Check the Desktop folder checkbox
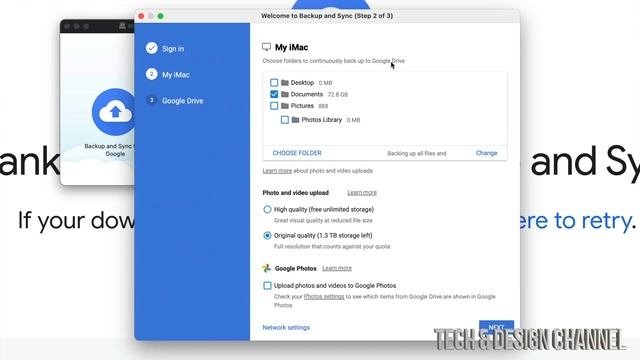640x360 pixels. point(274,82)
